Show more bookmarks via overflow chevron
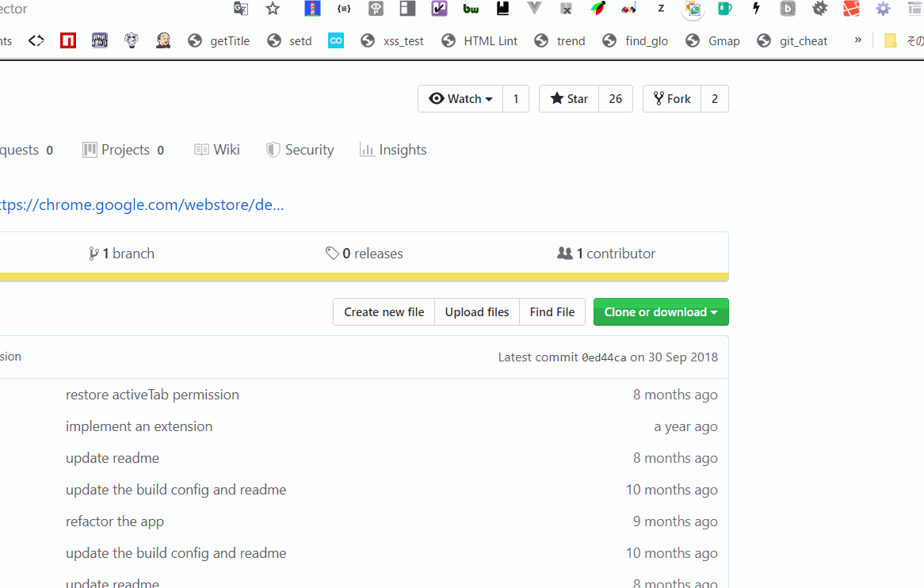The height and width of the screenshot is (588, 924). (857, 40)
